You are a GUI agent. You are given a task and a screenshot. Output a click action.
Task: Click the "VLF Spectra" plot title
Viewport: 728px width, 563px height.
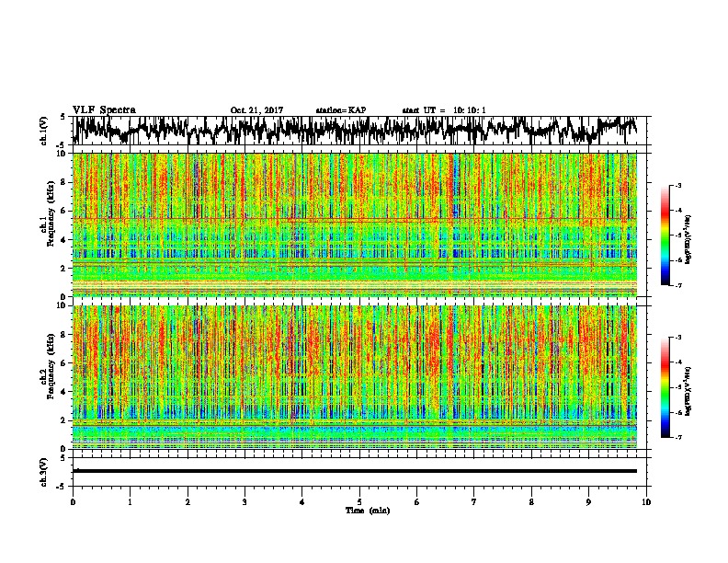click(x=104, y=110)
